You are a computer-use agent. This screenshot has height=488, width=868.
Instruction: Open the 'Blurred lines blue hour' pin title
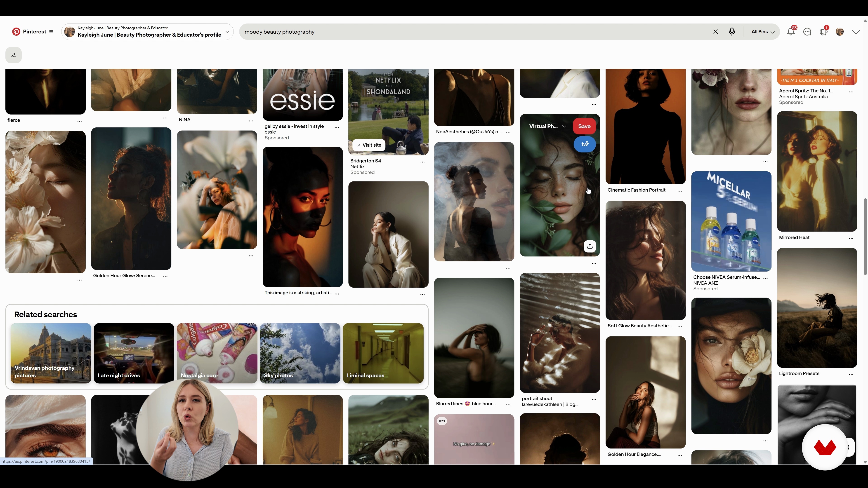466,404
